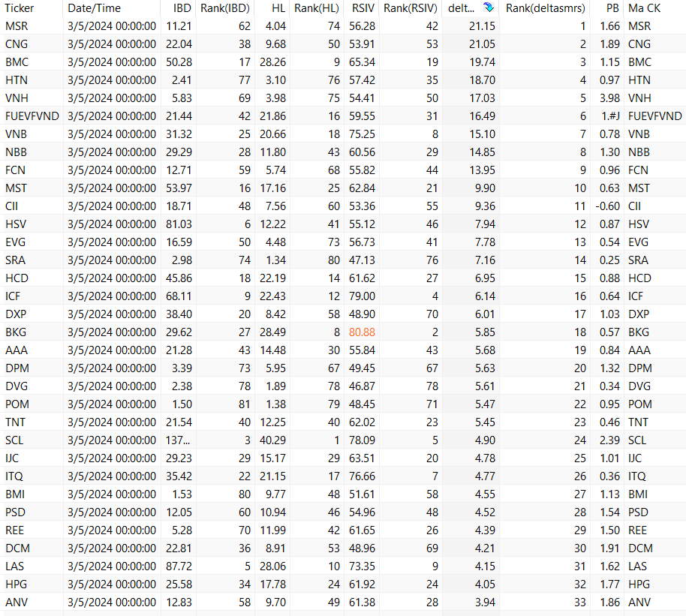The image size is (686, 616).
Task: Select the MSR ticker in first column
Action: [x=17, y=26]
